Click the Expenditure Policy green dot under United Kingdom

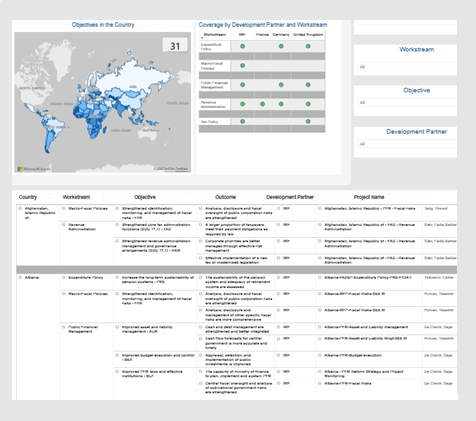tap(308, 46)
